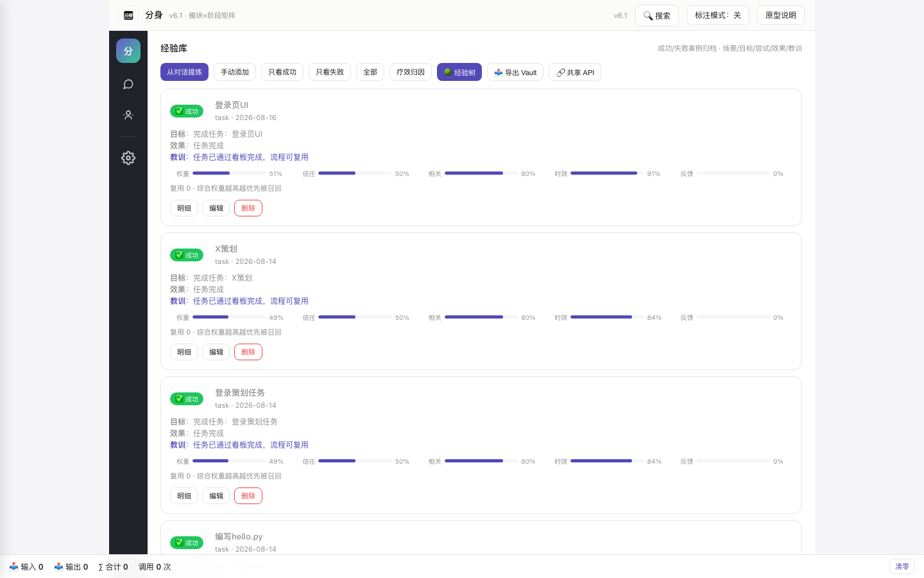The height and width of the screenshot is (578, 924).
Task: Click the 经验库 page heading
Action: [174, 48]
